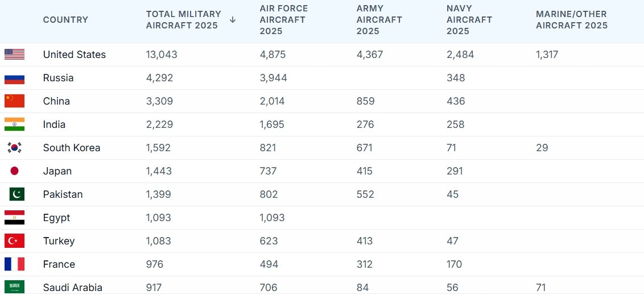This screenshot has width=644, height=295.
Task: Click the United States flag icon
Action: coord(14,55)
